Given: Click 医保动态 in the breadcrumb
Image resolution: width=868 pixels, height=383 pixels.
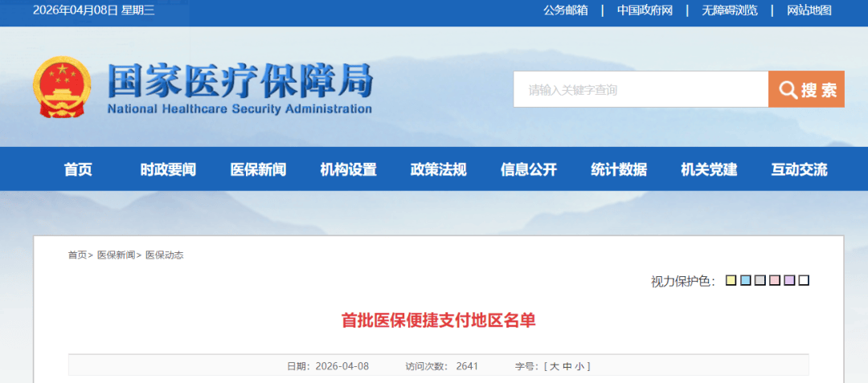Looking at the screenshot, I should (164, 255).
